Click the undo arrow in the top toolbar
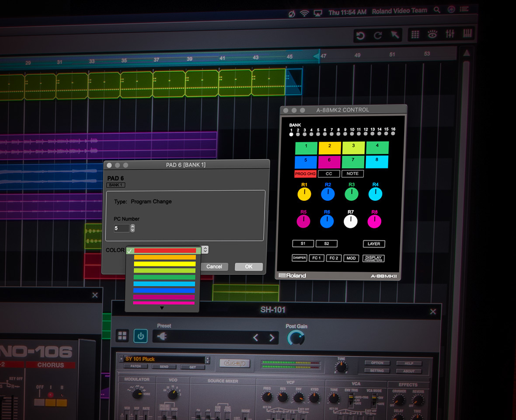This screenshot has height=420, width=516. pyautogui.click(x=360, y=36)
